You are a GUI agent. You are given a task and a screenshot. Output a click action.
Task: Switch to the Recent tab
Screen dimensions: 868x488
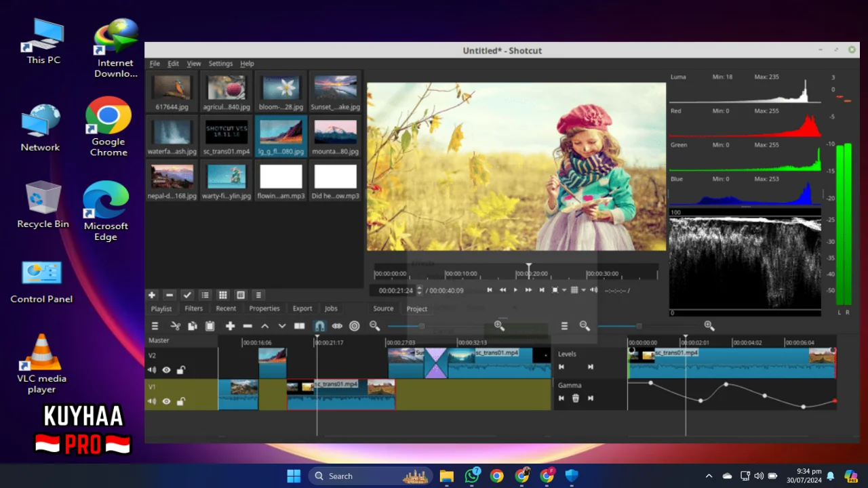click(226, 308)
